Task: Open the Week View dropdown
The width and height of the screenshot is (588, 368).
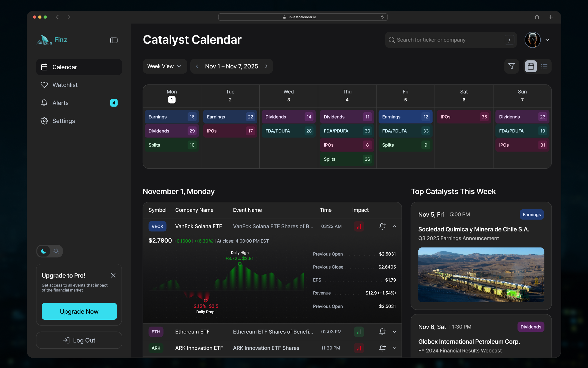Action: click(x=164, y=66)
